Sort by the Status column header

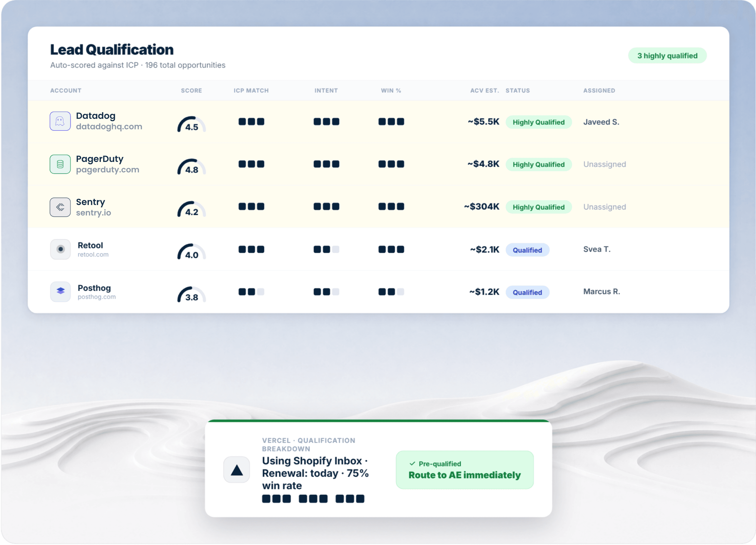[518, 90]
